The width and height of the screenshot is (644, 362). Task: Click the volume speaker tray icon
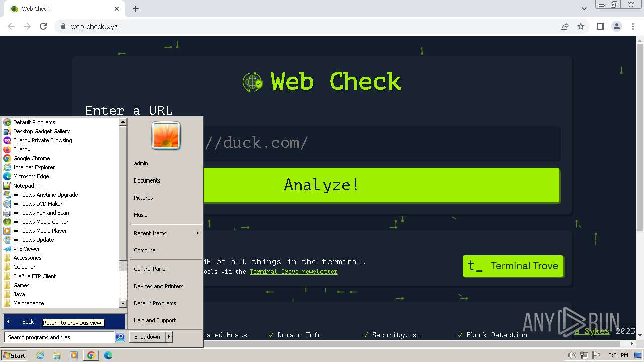[x=572, y=355]
